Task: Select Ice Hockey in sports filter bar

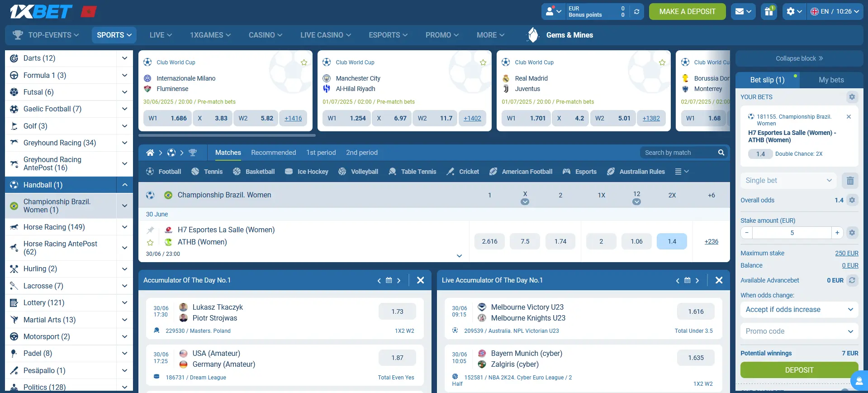Action: pos(306,172)
